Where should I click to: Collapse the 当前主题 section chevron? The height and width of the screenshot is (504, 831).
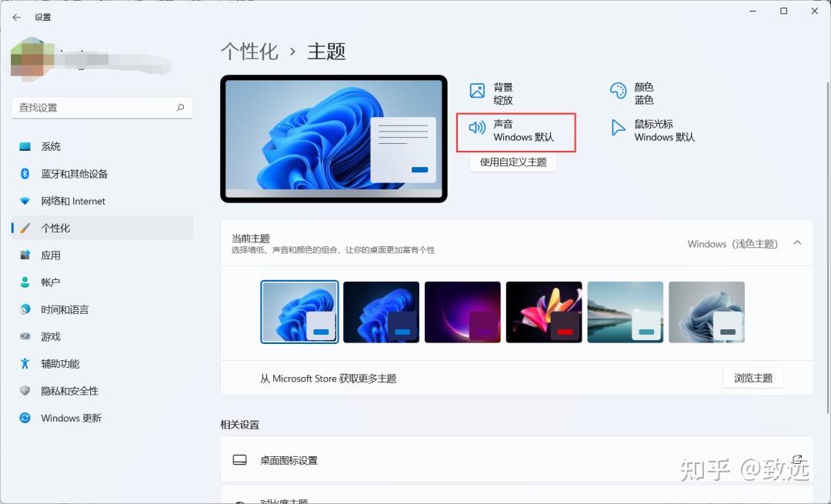pos(797,242)
